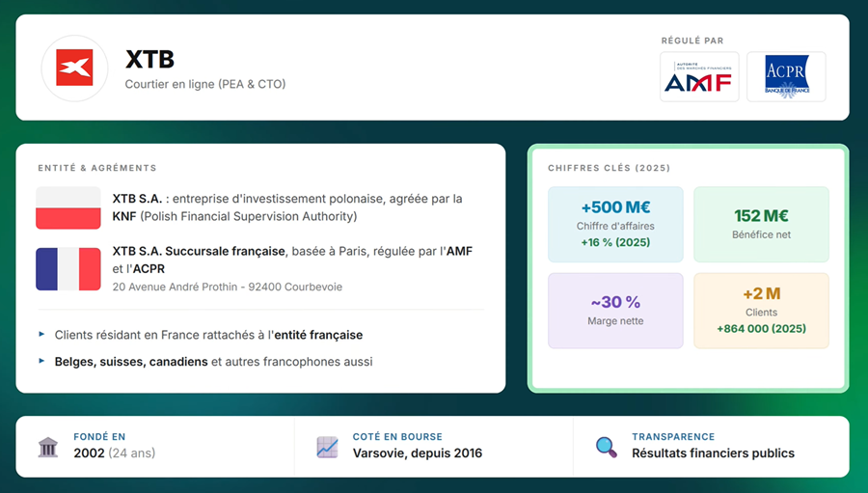The height and width of the screenshot is (493, 868).
Task: Click the Polish flag icon
Action: [68, 207]
